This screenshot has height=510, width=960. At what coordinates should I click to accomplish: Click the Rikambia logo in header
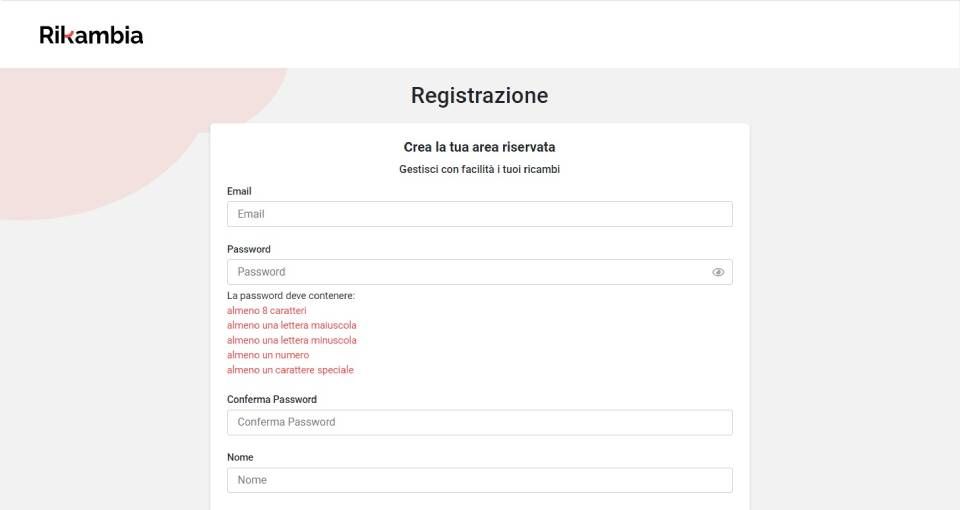click(x=91, y=35)
